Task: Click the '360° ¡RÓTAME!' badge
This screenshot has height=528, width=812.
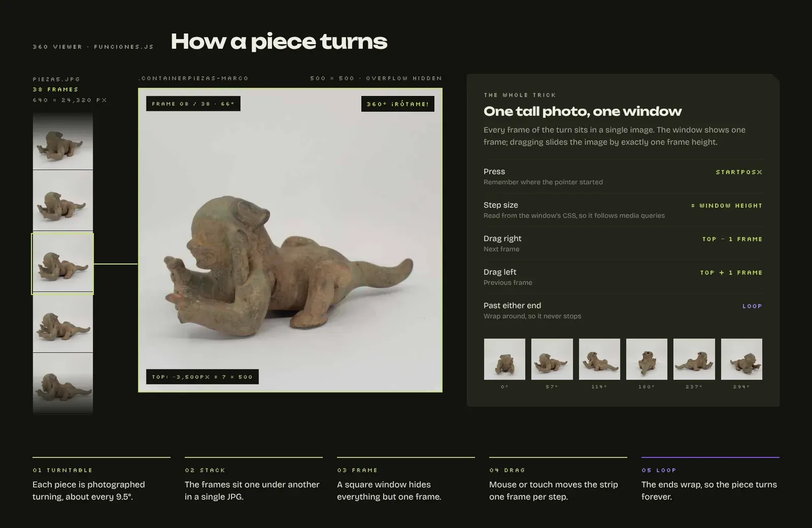Action: pos(398,104)
